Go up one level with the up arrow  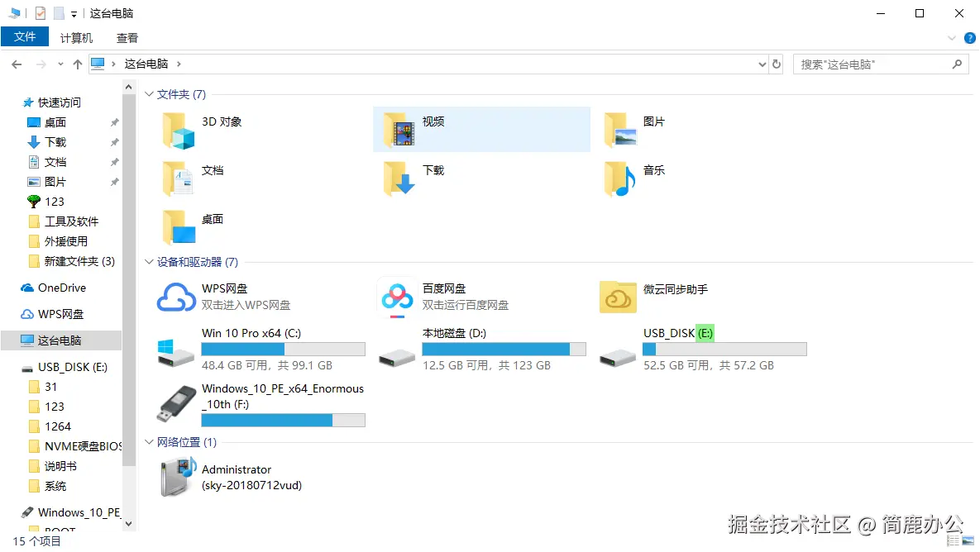[77, 64]
